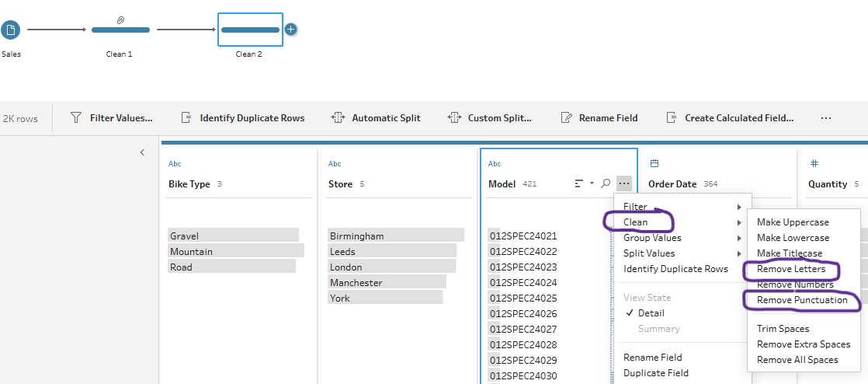Select Remove Punctuation in Clean submenu
Viewport: 868px width, 384px height.
tap(802, 300)
